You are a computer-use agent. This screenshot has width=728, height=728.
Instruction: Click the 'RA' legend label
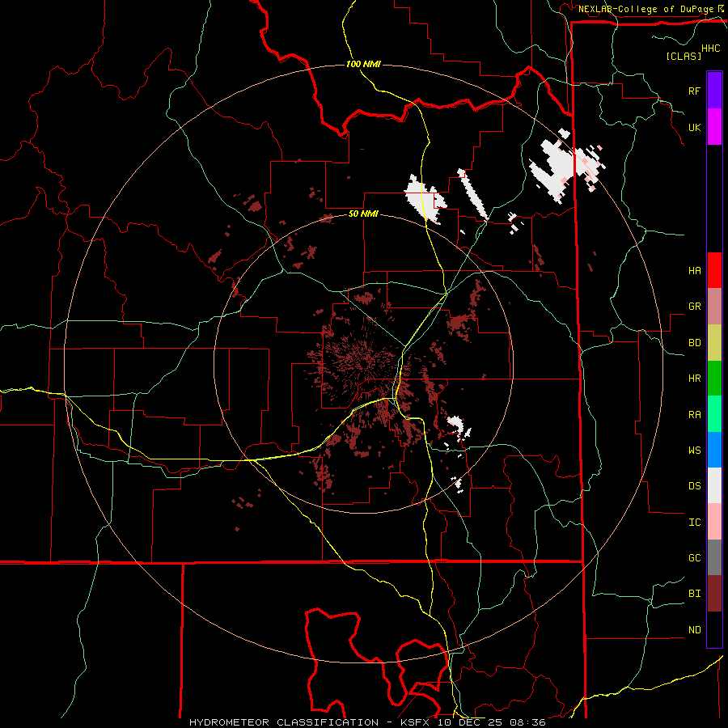click(694, 415)
